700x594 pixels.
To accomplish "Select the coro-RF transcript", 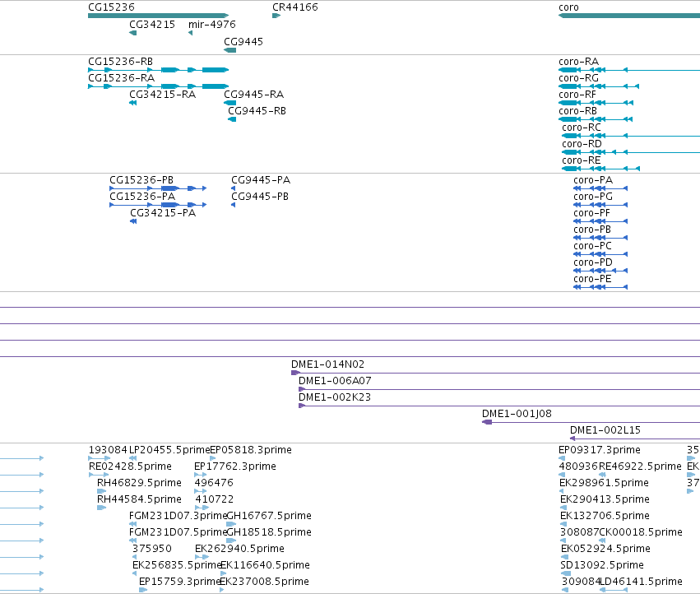I will pos(596,103).
